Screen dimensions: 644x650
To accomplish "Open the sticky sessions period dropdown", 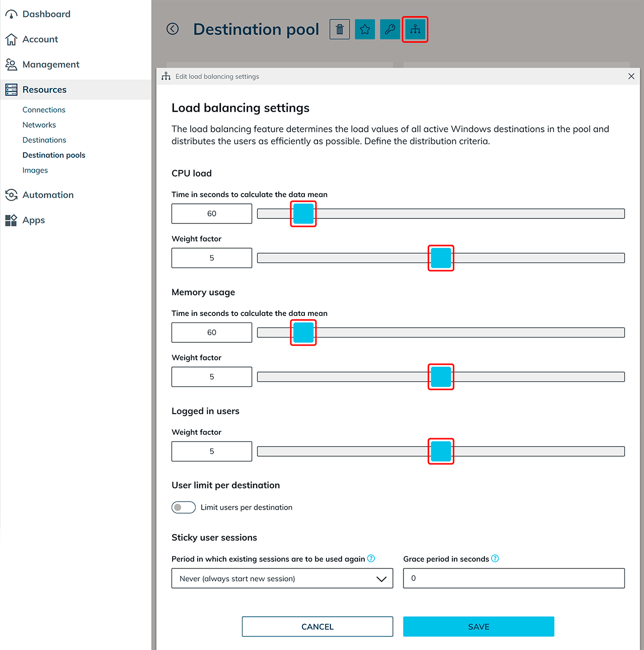I will pos(282,579).
